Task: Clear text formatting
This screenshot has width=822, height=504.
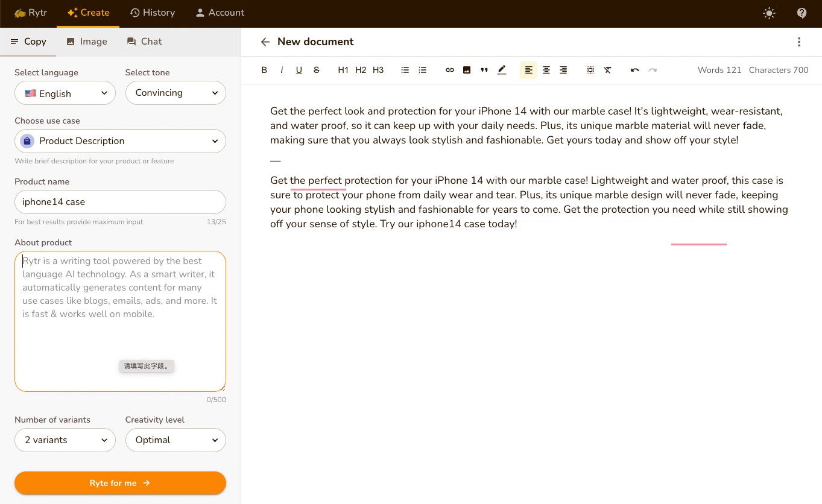Action: [608, 70]
